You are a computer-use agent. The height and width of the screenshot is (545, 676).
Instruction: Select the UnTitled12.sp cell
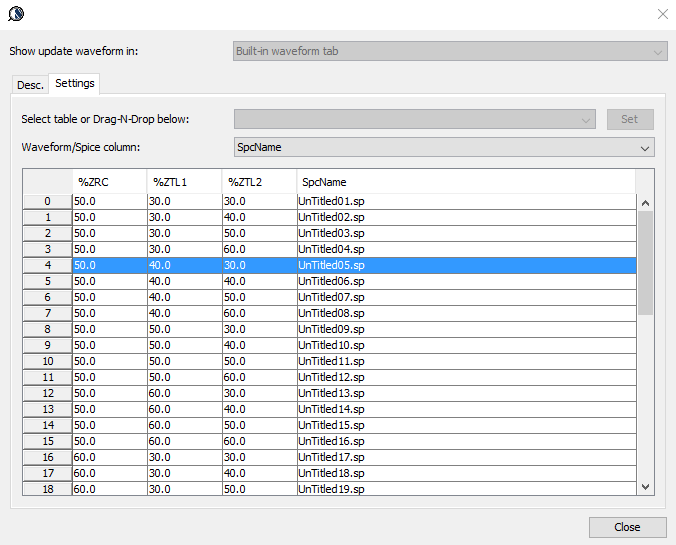[x=330, y=377]
